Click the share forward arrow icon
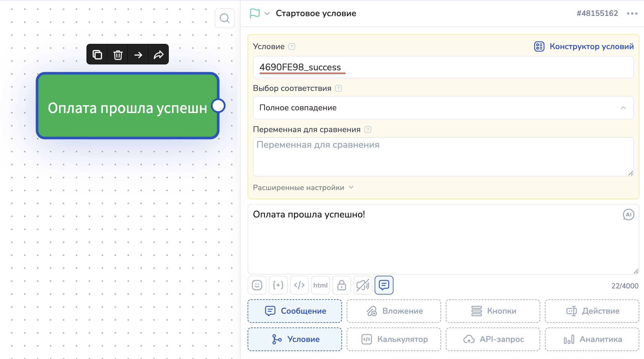Viewport: 644px width, 359px height. (159, 55)
